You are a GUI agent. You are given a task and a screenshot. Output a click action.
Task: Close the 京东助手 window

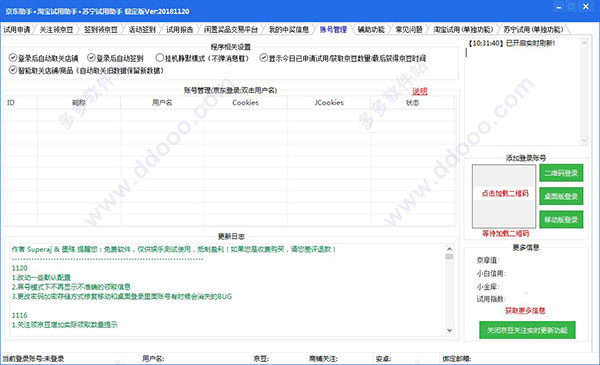(586, 7)
